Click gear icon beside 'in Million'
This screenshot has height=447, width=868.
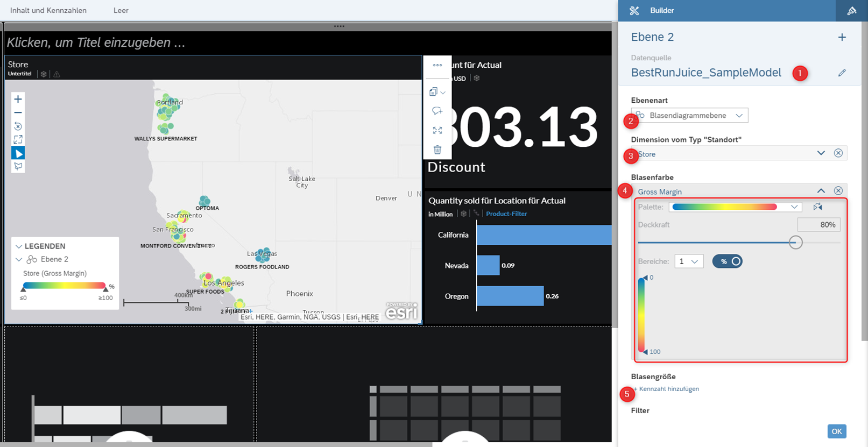tap(463, 214)
